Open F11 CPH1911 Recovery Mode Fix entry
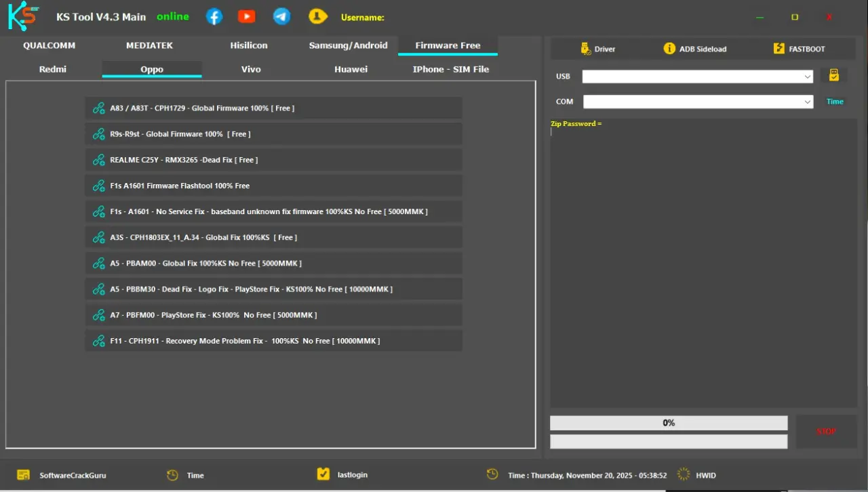The width and height of the screenshot is (868, 492). 273,341
